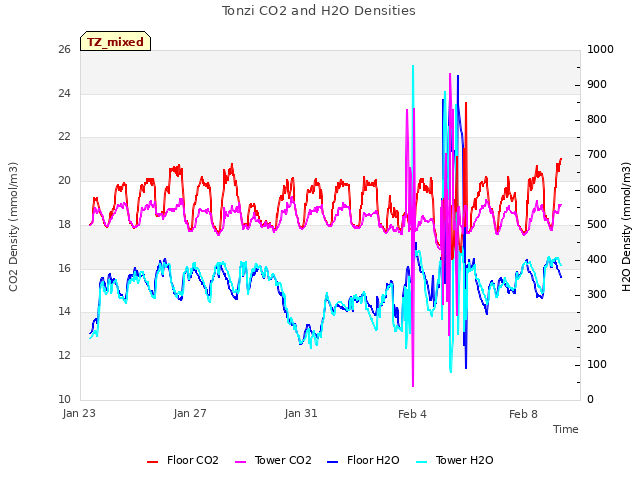Click the 1000 value on H2O axis
The width and height of the screenshot is (640, 480).
600,49
